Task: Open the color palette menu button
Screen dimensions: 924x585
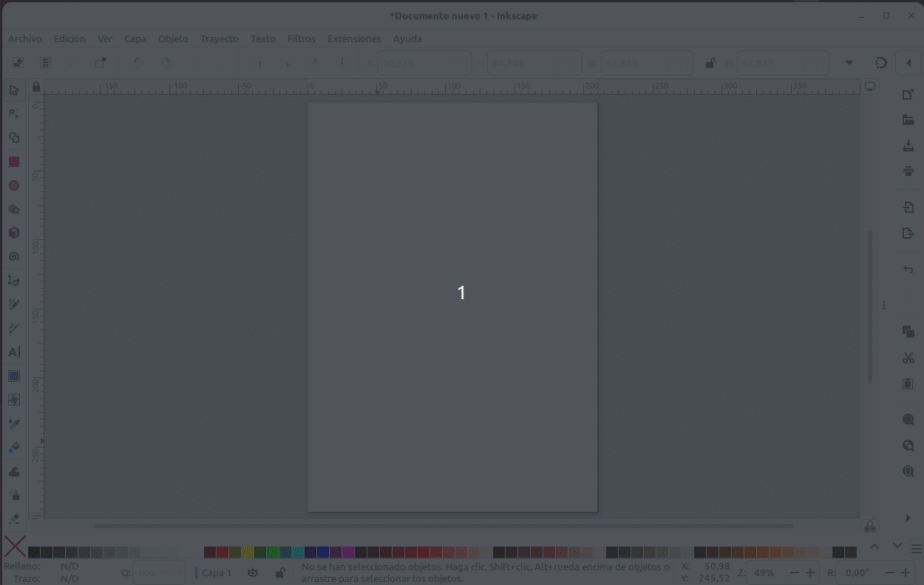Action: click(917, 548)
